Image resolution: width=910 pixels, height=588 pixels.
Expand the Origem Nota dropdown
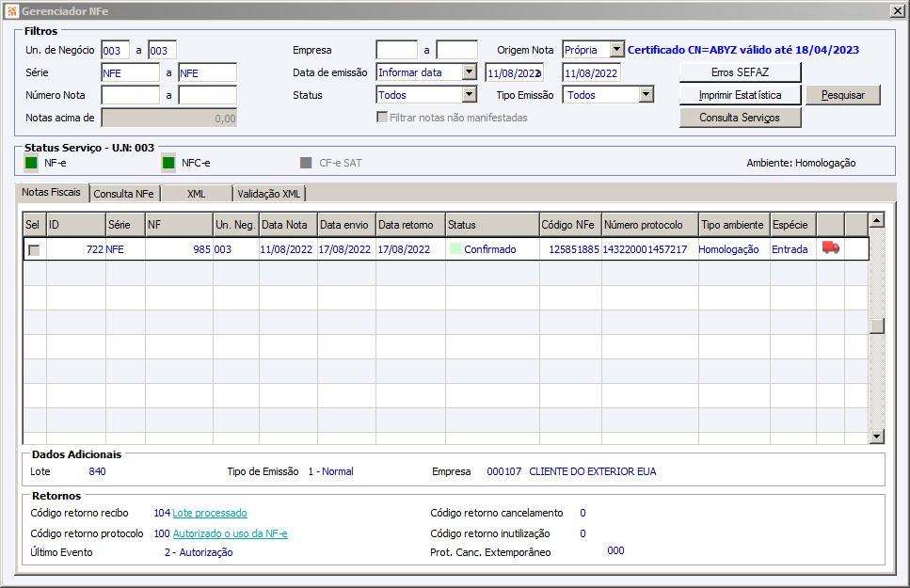(616, 49)
